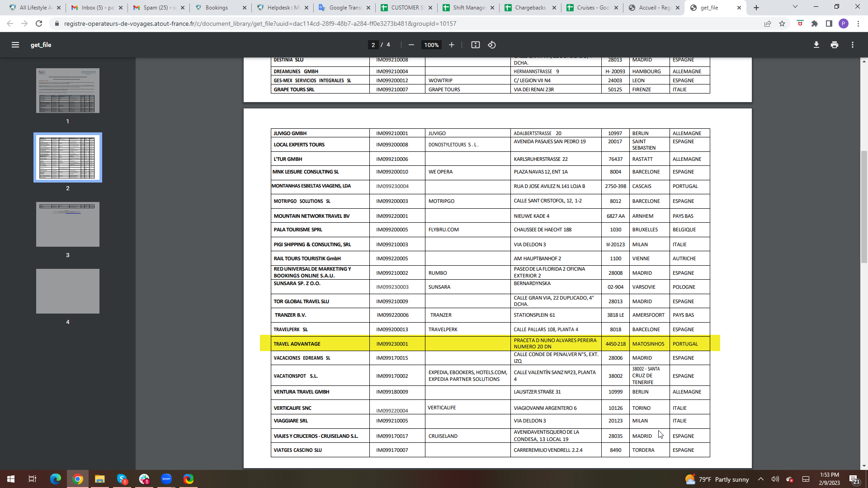Download the PDF file
The image size is (868, 488).
pos(816,45)
